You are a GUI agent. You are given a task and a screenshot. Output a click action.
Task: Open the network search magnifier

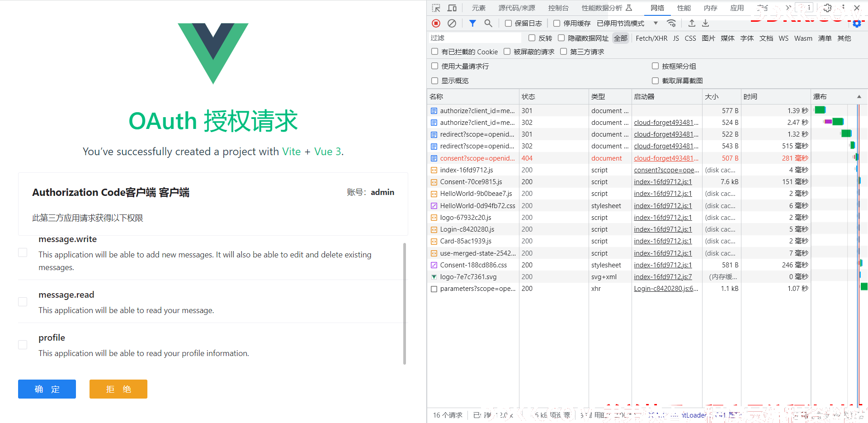click(x=488, y=23)
